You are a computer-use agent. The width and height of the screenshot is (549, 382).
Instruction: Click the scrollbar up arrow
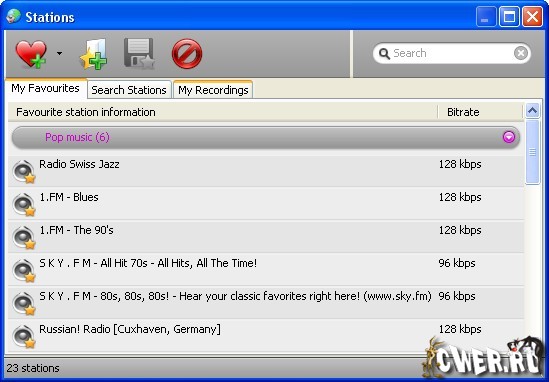[532, 111]
